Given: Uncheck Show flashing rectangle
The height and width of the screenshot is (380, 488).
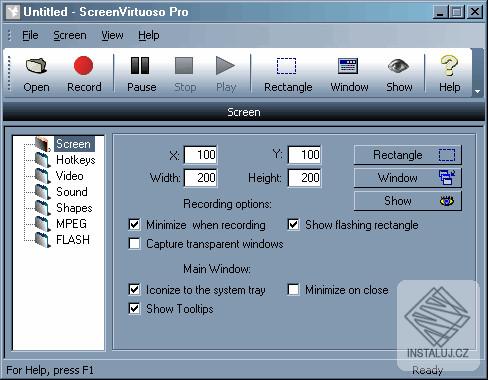Looking at the screenshot, I should coord(293,225).
